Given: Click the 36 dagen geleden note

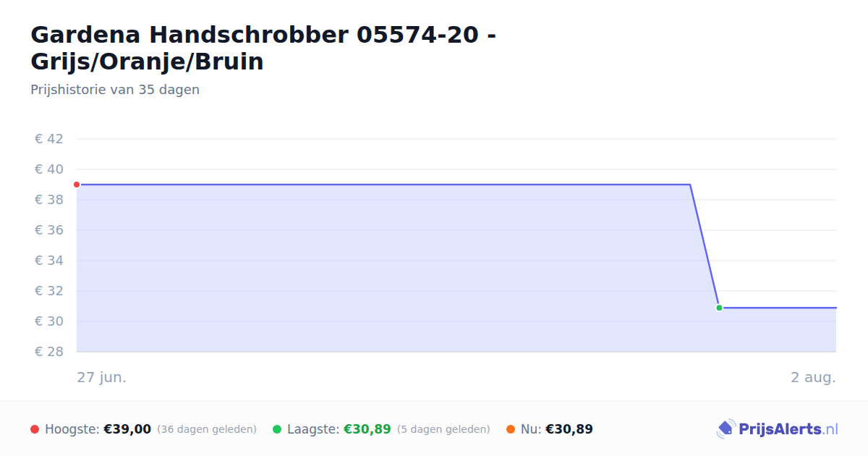Looking at the screenshot, I should point(207,429).
